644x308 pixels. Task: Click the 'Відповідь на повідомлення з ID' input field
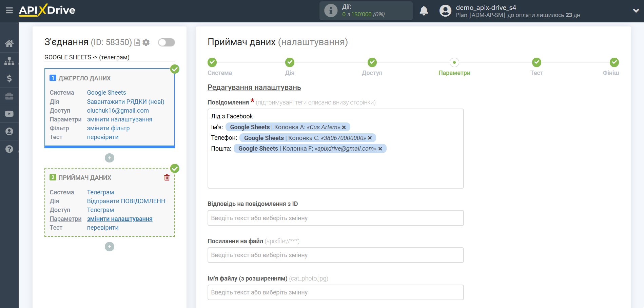[335, 218]
